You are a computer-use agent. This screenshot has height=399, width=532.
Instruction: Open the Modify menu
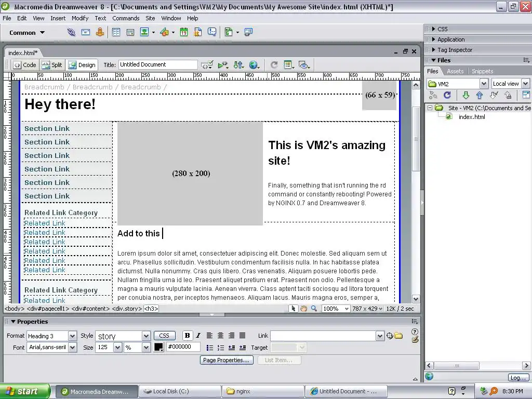(79, 18)
